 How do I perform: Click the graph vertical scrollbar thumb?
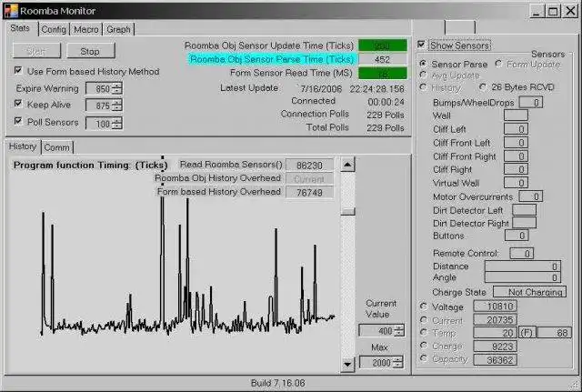[x=347, y=211]
